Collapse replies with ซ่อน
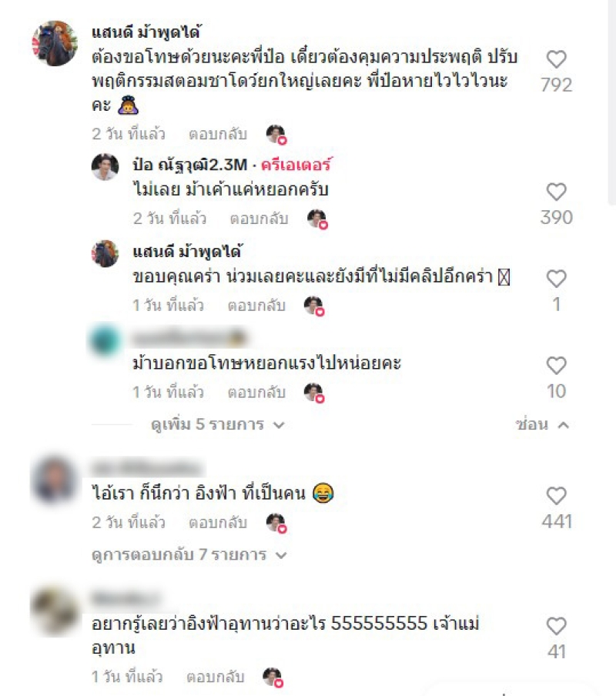 542,424
